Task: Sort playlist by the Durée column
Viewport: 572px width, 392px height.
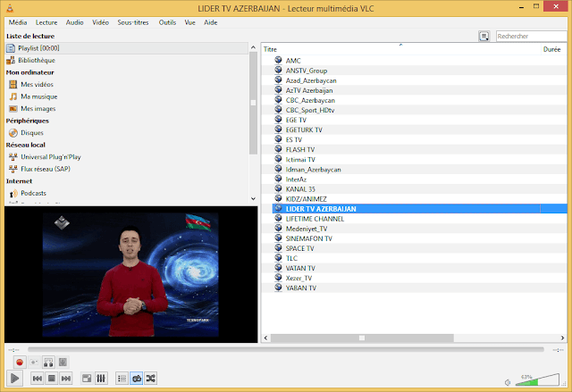Action: 554,49
